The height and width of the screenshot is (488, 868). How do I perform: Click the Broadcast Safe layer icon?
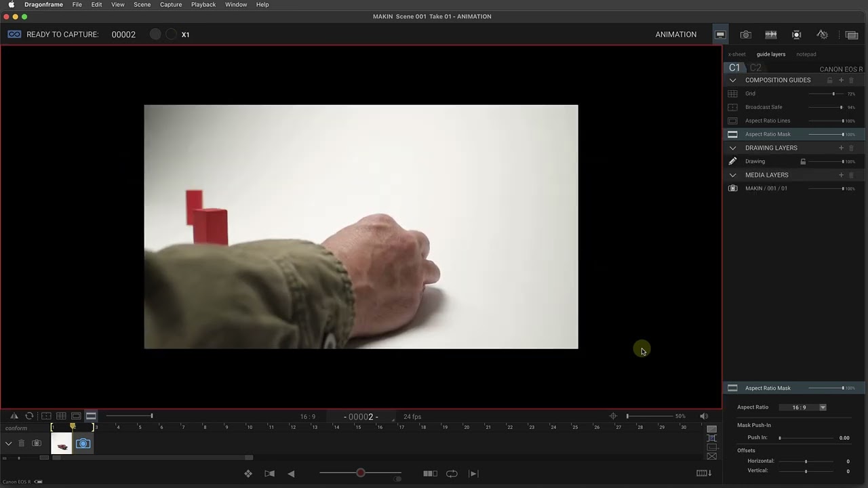click(732, 107)
